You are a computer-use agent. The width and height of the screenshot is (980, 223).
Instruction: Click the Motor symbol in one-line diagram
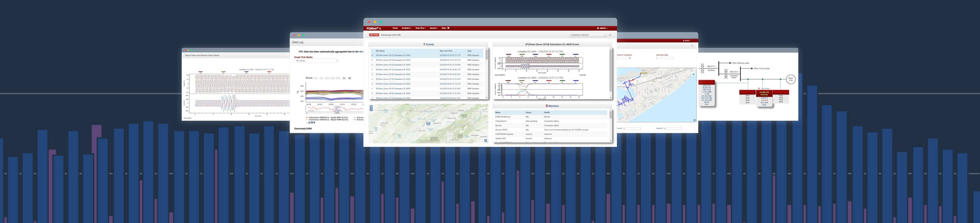pos(791,79)
